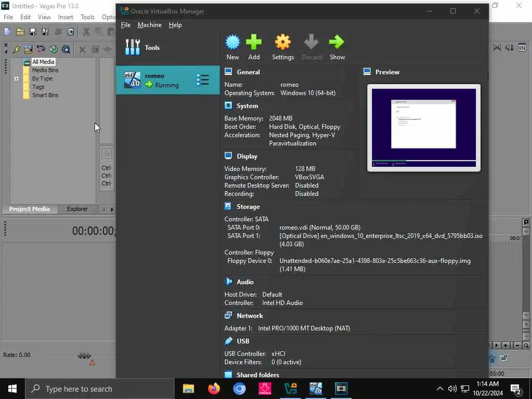The height and width of the screenshot is (399, 532).
Task: Switch to the Explorer tab in Vegas
Action: (77, 209)
